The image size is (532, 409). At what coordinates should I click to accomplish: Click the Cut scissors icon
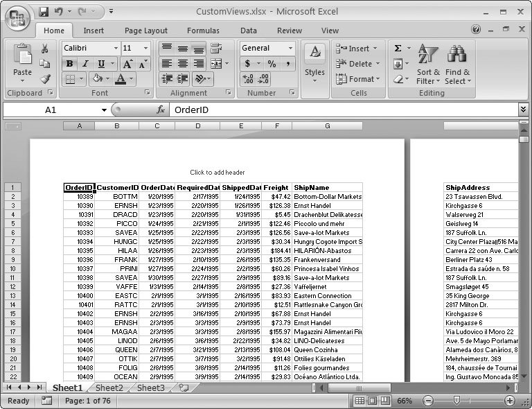(x=44, y=49)
